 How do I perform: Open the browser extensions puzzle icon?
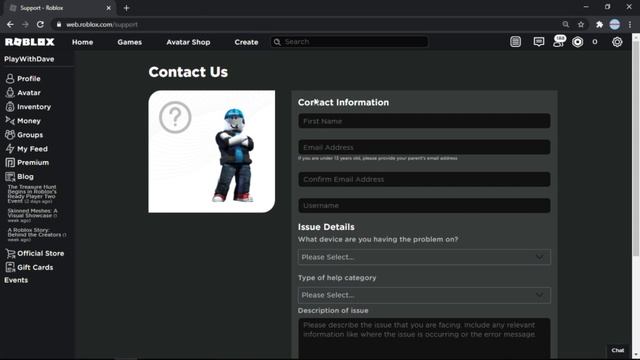pyautogui.click(x=599, y=24)
